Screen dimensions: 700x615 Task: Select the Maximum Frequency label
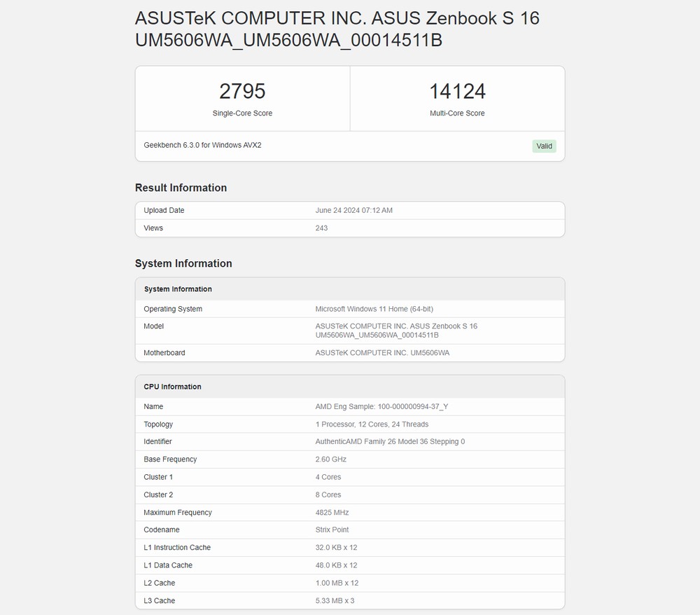click(x=178, y=513)
